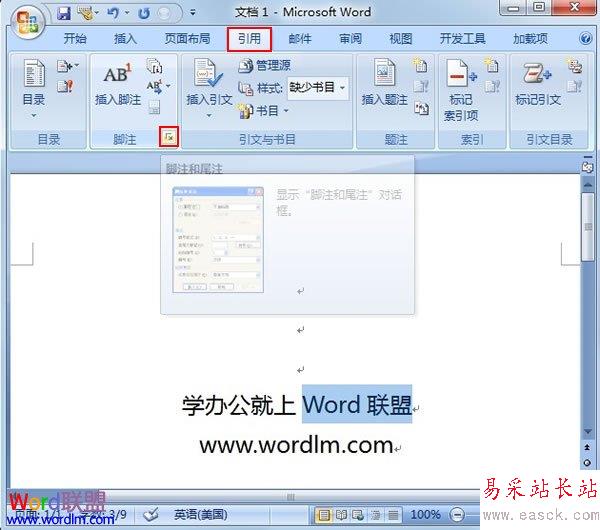The height and width of the screenshot is (530, 600).
Task: Switch to the 插入 tab
Action: [x=125, y=39]
